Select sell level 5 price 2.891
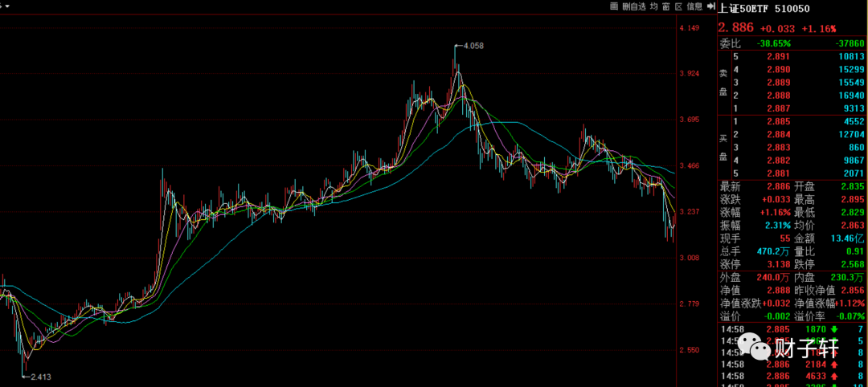The image size is (868, 387). (767, 57)
